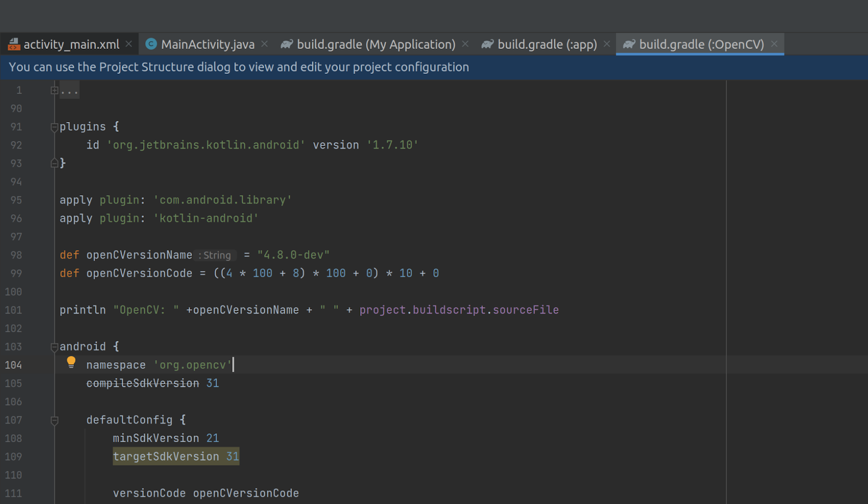This screenshot has width=868, height=504.
Task: Open the build.gradle (My Application) tab
Action: 374,44
